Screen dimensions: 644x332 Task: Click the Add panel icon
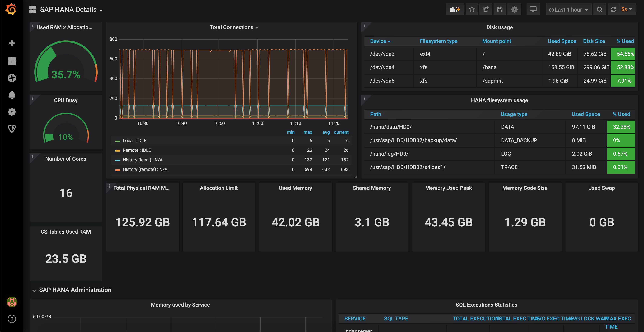tap(455, 10)
